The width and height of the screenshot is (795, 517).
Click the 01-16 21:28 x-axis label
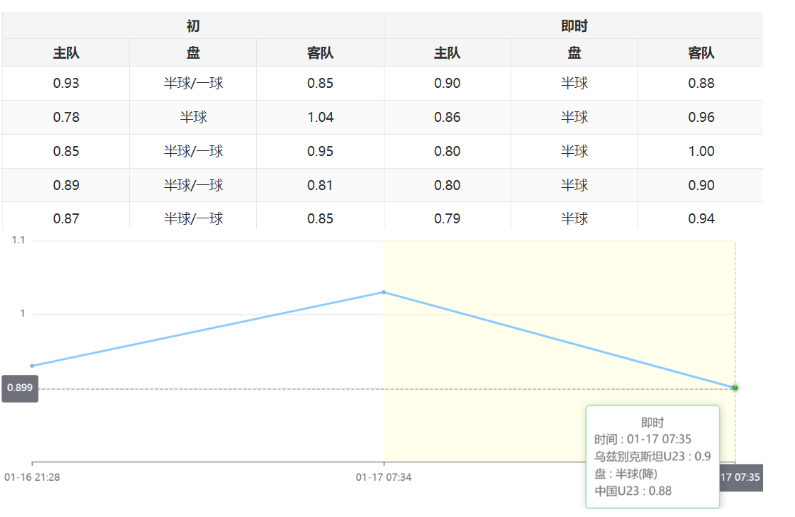point(32,477)
